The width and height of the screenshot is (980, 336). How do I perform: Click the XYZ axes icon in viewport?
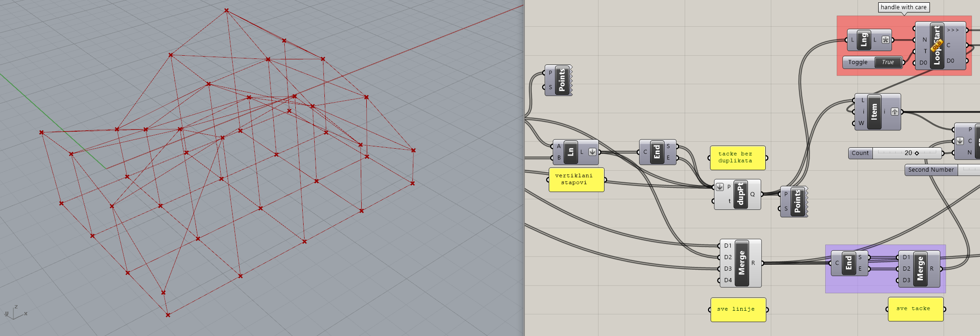16,312
